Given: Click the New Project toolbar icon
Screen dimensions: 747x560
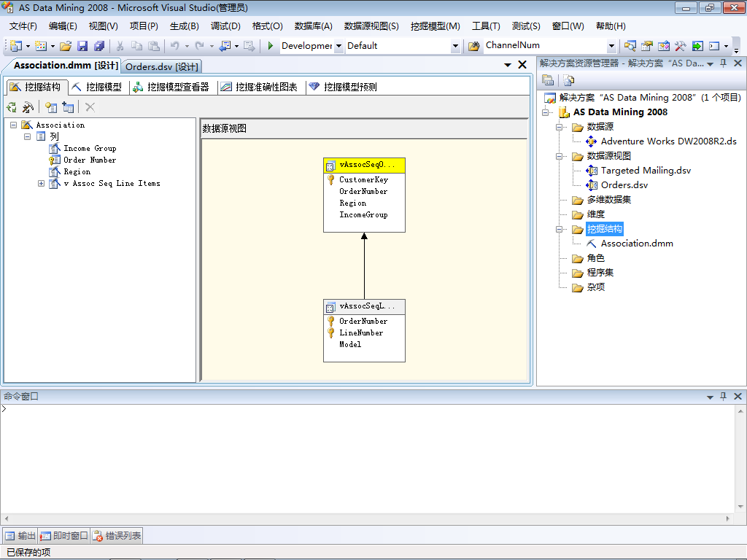Looking at the screenshot, I should pos(16,46).
